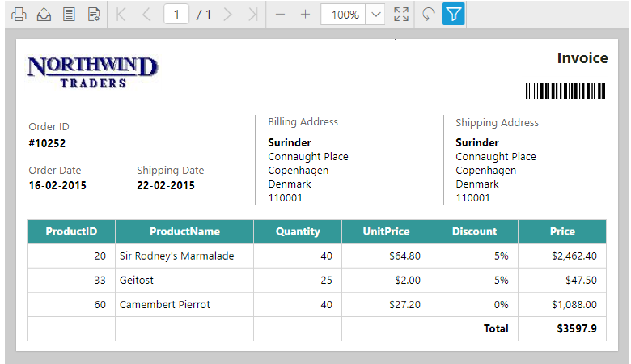This screenshot has height=364, width=631.
Task: Jump to the first page
Action: pyautogui.click(x=121, y=14)
